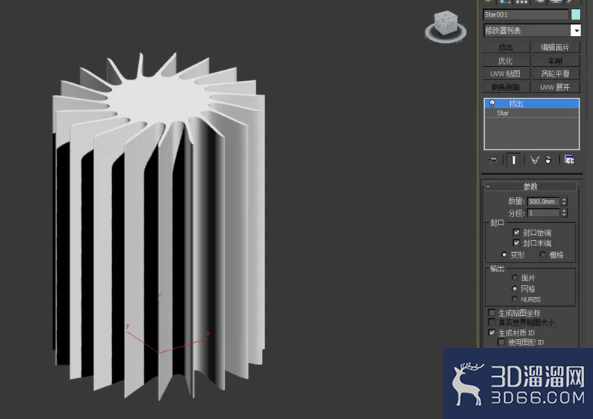Enable the 生成贴图坐标 checkbox
Screen dimensions: 593x419
[x=492, y=313]
